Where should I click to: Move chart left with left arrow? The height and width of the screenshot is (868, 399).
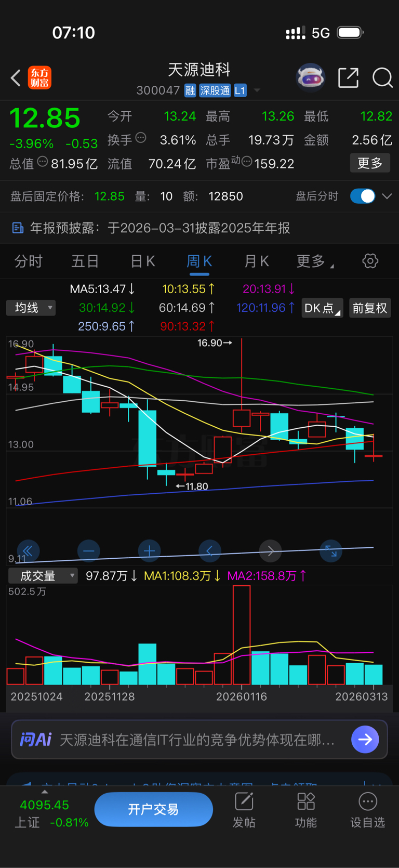210,551
